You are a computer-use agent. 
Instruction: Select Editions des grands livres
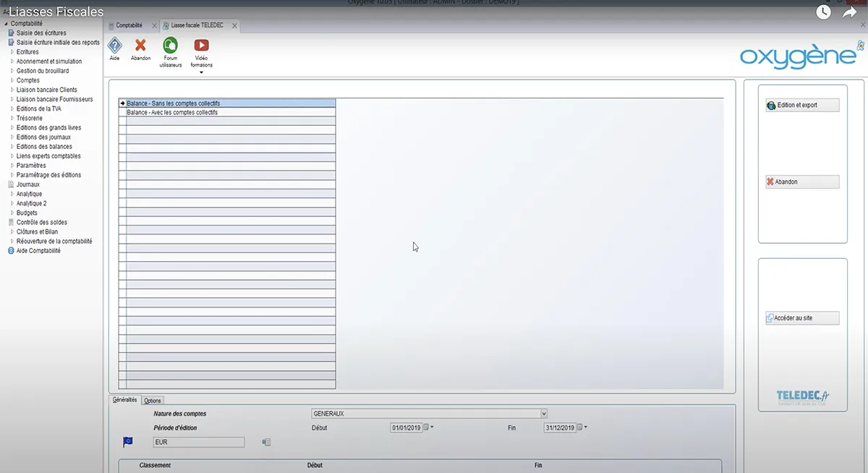click(x=48, y=127)
